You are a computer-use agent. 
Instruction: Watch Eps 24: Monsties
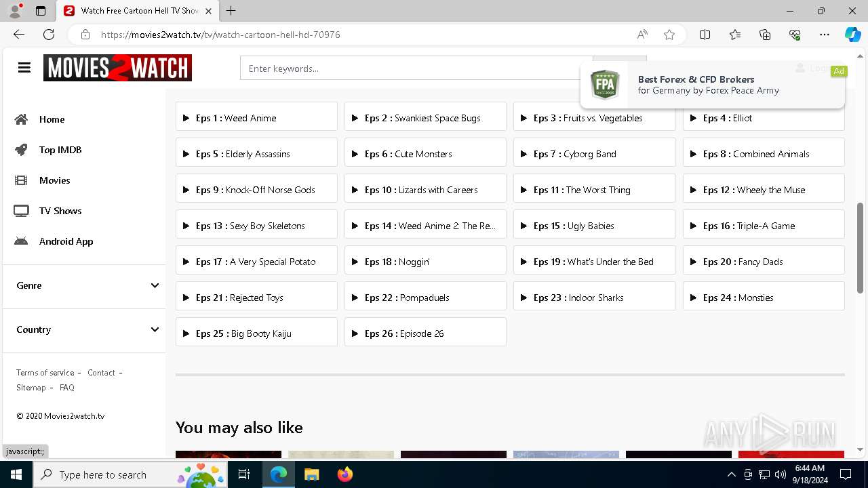tap(764, 298)
